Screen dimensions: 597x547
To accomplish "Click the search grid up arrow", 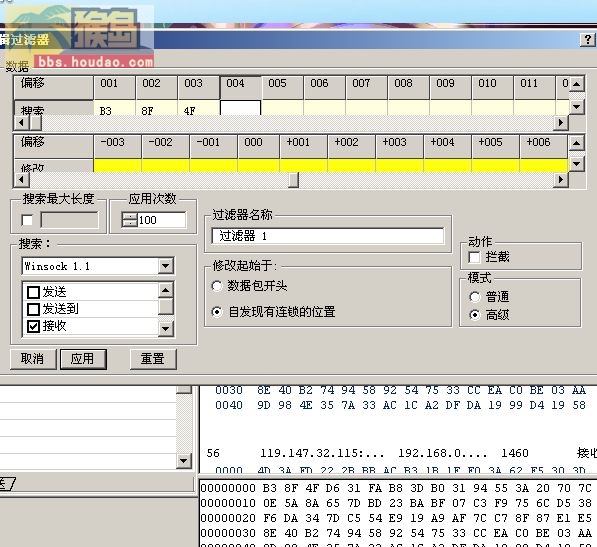I will click(576, 83).
